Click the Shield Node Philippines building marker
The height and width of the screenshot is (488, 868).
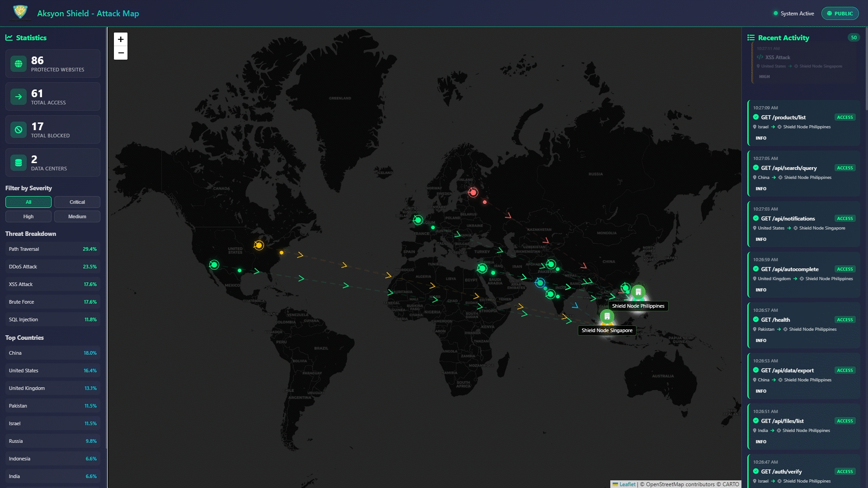pyautogui.click(x=638, y=292)
